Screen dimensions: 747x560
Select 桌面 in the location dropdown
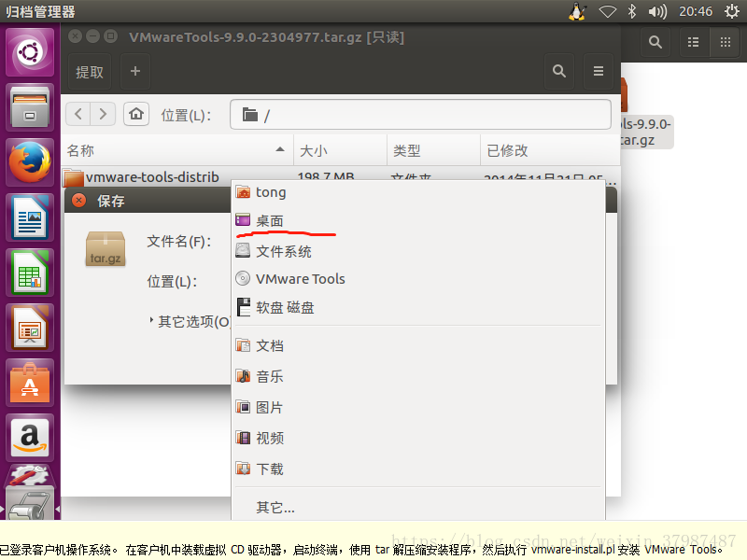click(418, 220)
